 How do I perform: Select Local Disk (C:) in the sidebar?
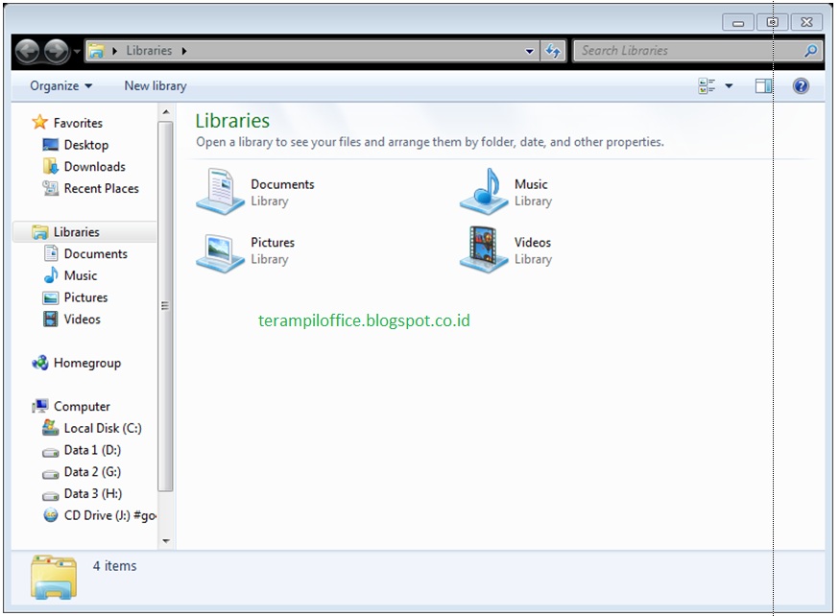click(x=104, y=427)
